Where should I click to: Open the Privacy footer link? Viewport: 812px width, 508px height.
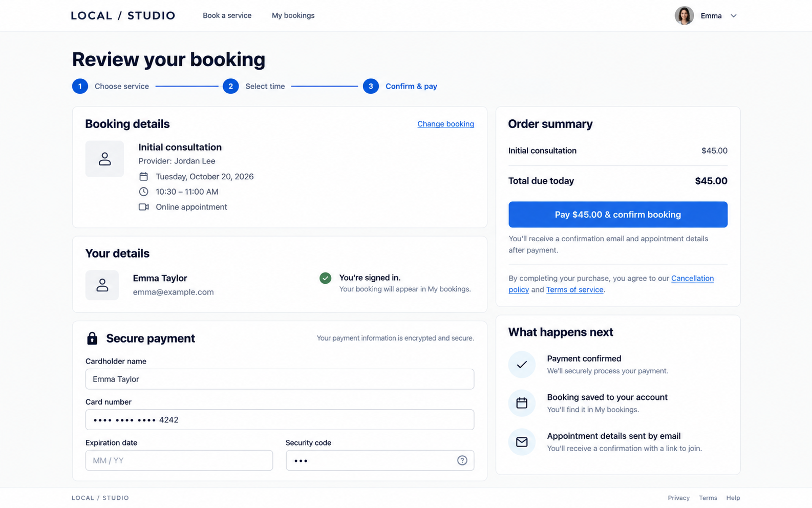(678, 498)
